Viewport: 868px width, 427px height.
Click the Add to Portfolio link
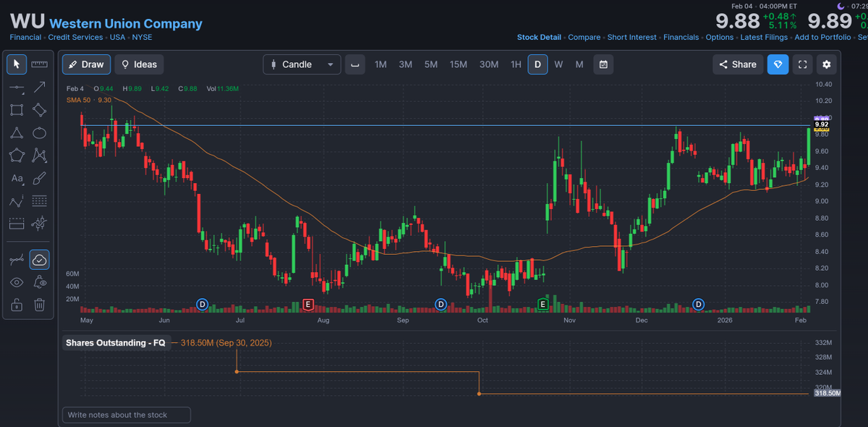pos(822,37)
